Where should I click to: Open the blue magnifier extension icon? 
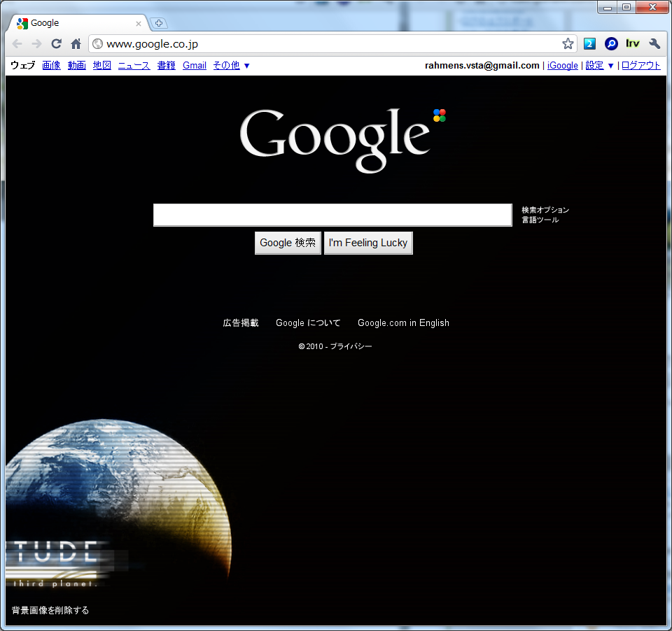click(611, 43)
